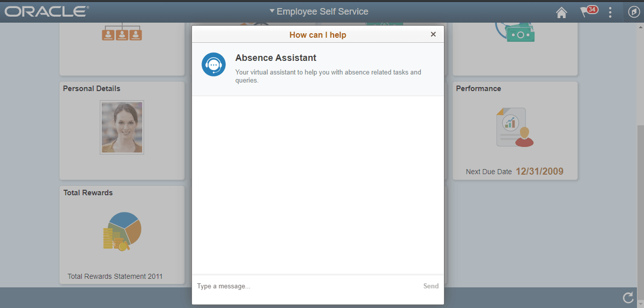Image resolution: width=644 pixels, height=308 pixels.
Task: Click the Personal Details profile photo
Action: point(121,127)
